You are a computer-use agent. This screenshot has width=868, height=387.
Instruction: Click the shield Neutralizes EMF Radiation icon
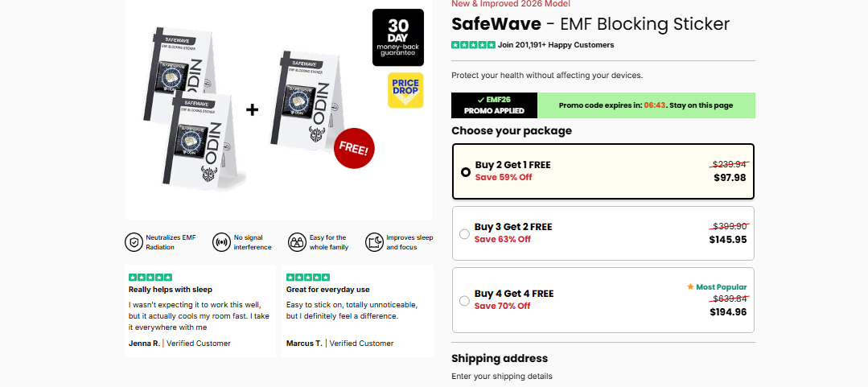(x=134, y=242)
